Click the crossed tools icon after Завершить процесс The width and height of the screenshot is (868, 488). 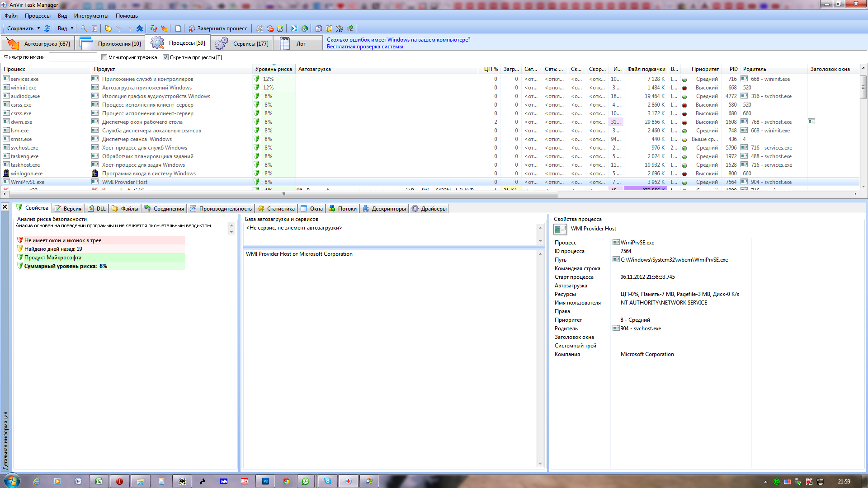click(x=259, y=28)
